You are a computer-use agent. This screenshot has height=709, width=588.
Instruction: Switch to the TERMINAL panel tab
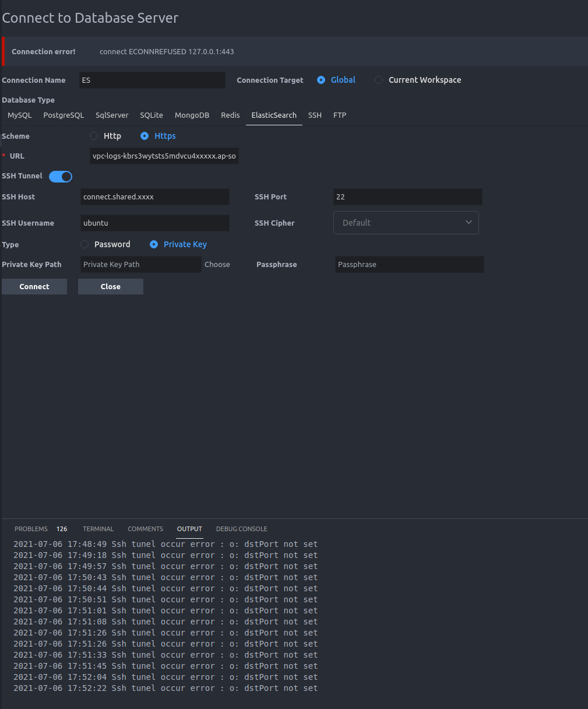click(x=98, y=529)
